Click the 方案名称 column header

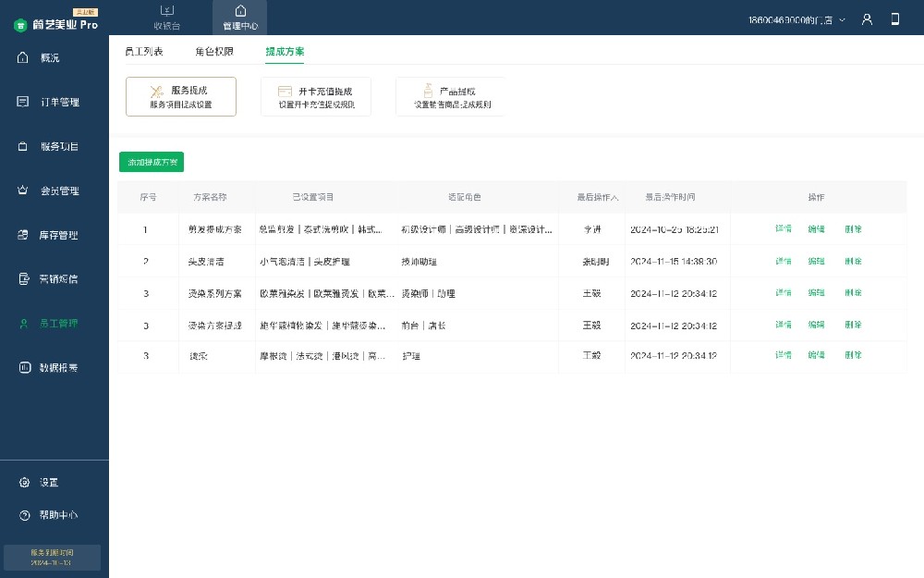pos(210,197)
